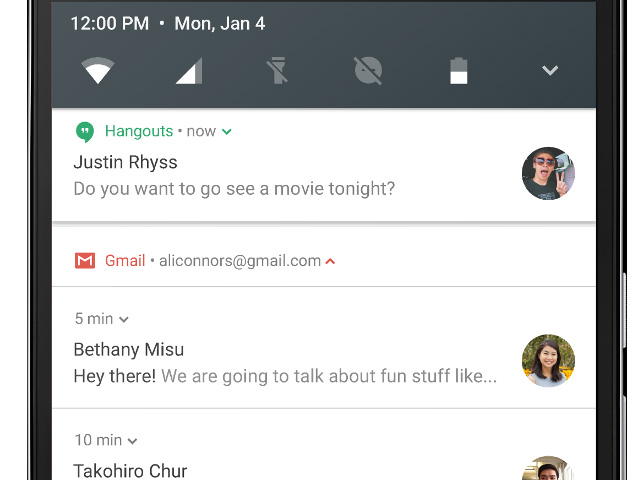
Task: Tap Bethany Misu's profile picture
Action: (x=548, y=361)
